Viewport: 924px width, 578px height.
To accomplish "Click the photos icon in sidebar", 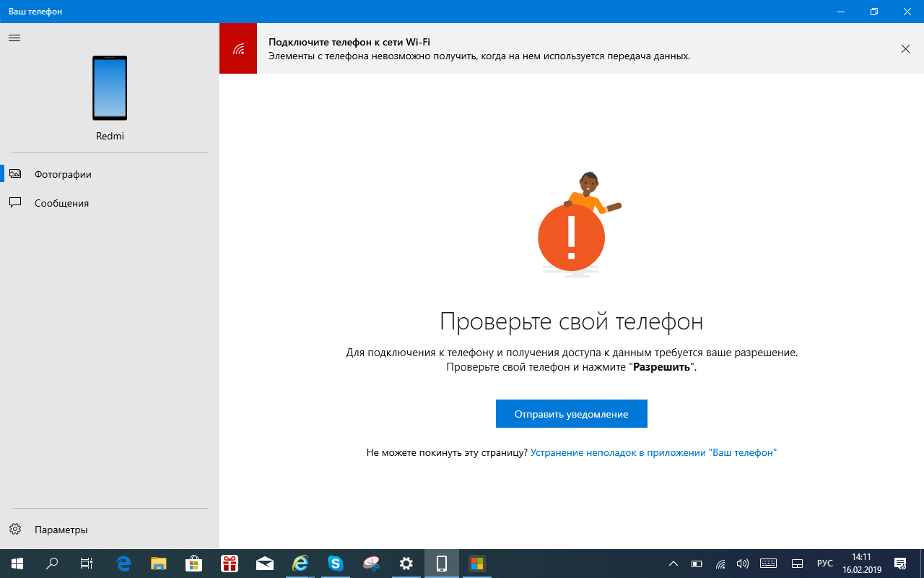I will 15,174.
